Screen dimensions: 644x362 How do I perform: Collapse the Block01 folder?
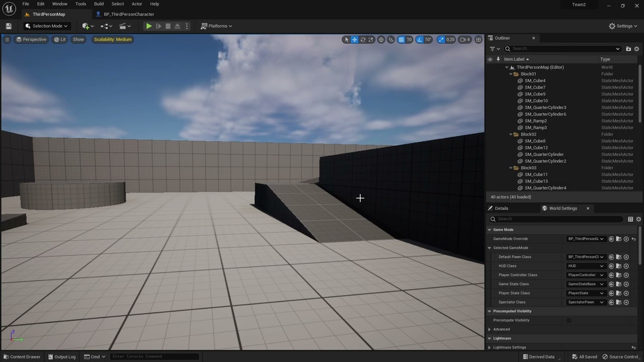coord(511,74)
